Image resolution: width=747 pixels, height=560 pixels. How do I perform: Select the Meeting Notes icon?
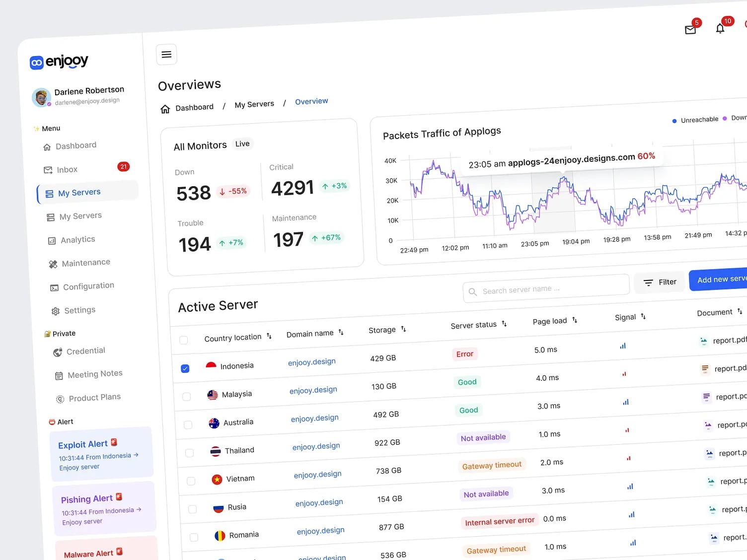[x=58, y=375]
